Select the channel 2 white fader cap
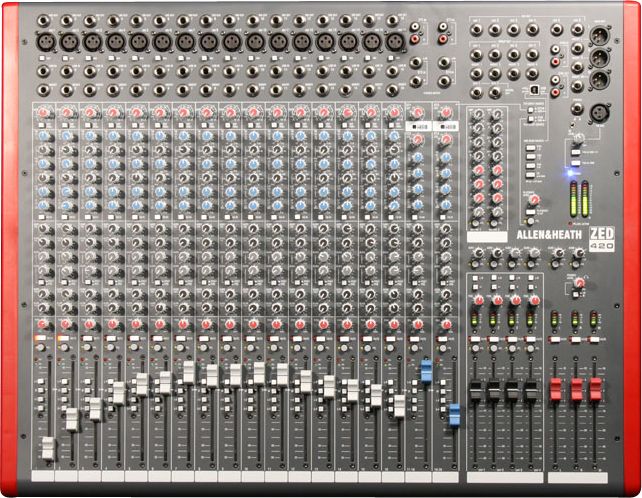This screenshot has height=498, width=642. pos(72,419)
